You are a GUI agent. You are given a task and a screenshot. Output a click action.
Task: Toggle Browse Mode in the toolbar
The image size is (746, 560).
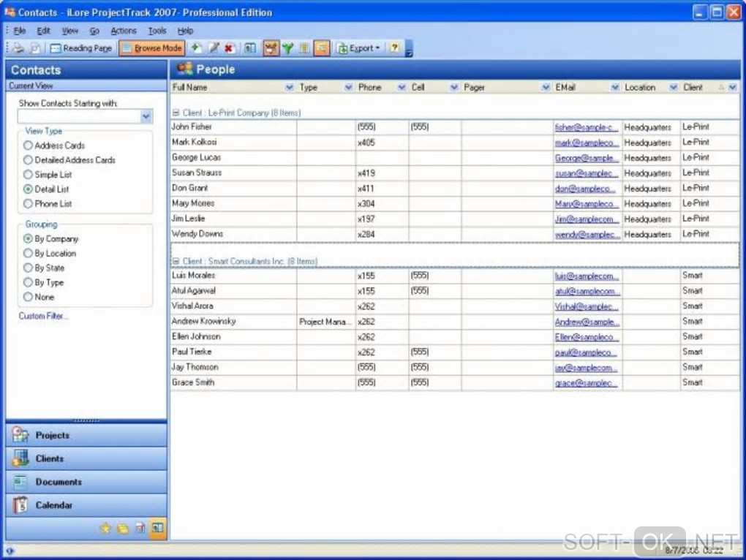point(152,48)
